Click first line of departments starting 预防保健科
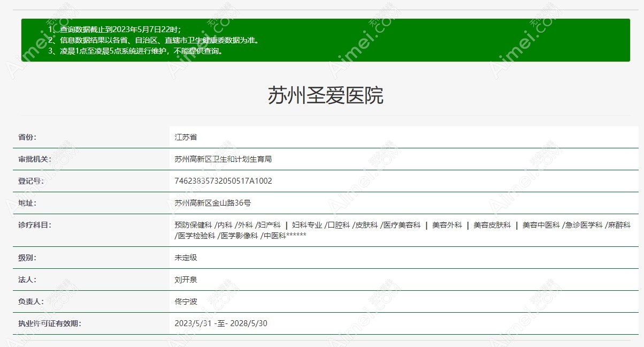The height and width of the screenshot is (347, 644). (x=402, y=225)
